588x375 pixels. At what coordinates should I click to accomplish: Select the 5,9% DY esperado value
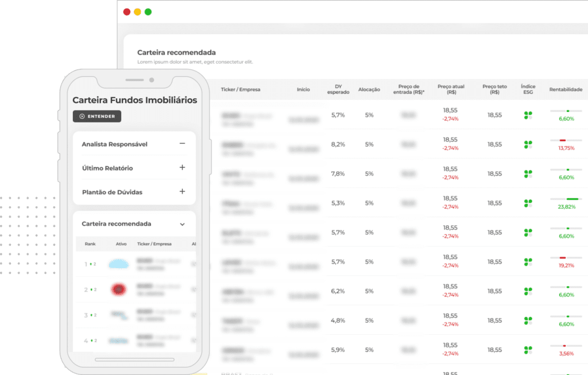click(x=338, y=350)
